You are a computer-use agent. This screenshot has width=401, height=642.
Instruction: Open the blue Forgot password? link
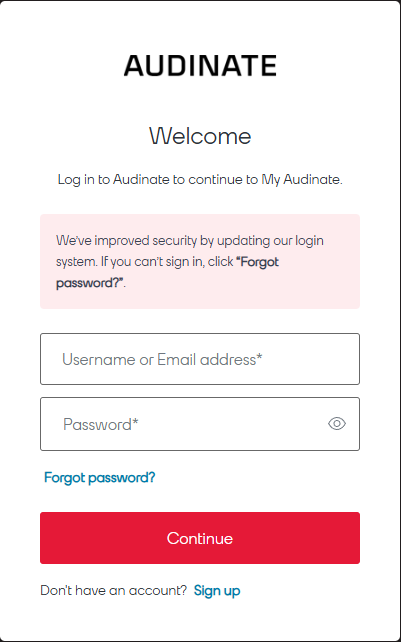(100, 477)
